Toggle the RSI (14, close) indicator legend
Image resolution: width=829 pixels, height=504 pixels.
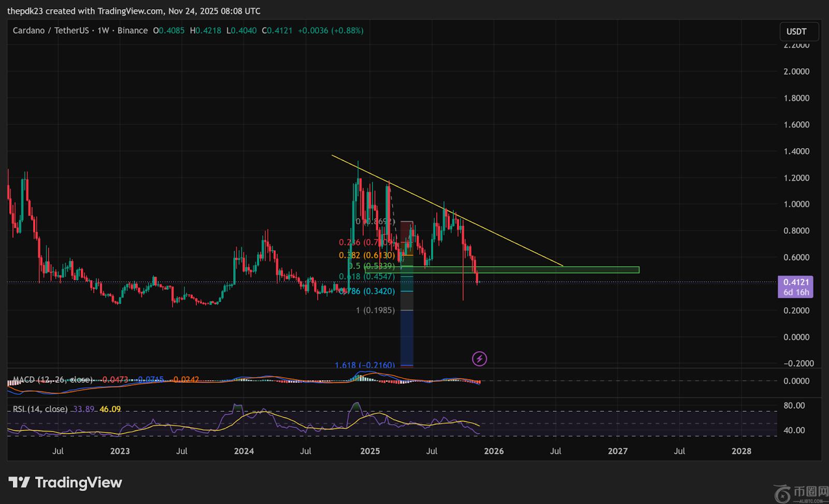pyautogui.click(x=40, y=409)
